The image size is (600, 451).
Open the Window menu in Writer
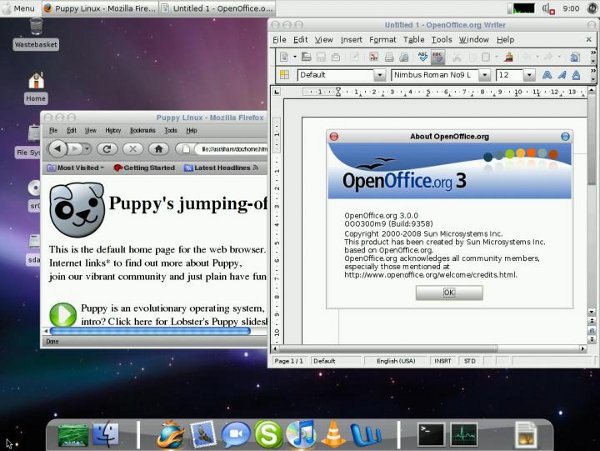pyautogui.click(x=474, y=40)
